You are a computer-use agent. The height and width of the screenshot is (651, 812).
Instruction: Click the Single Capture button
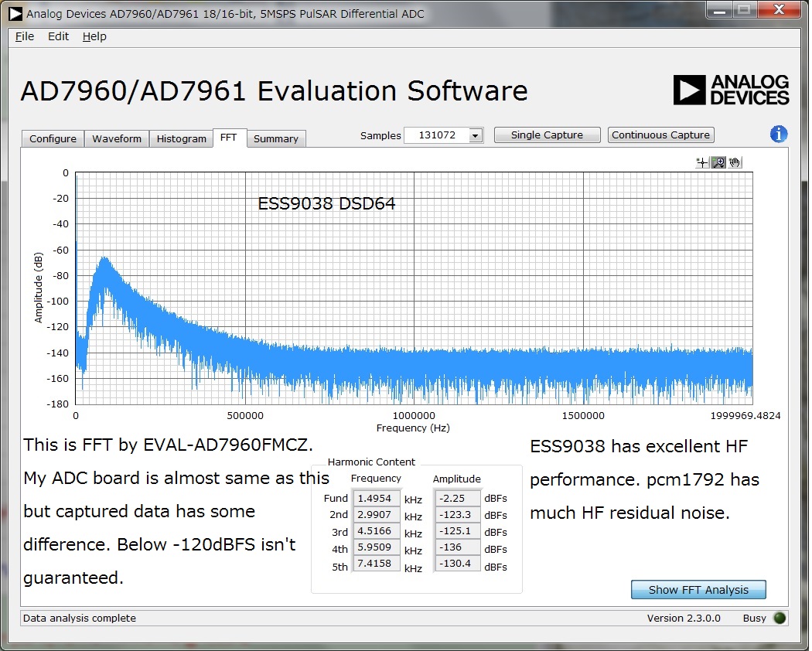[x=547, y=135]
